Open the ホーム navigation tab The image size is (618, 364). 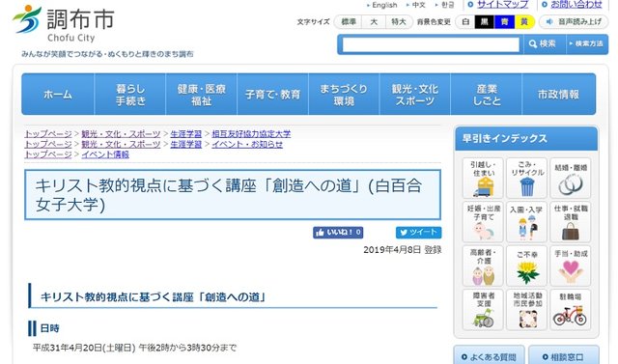(58, 95)
